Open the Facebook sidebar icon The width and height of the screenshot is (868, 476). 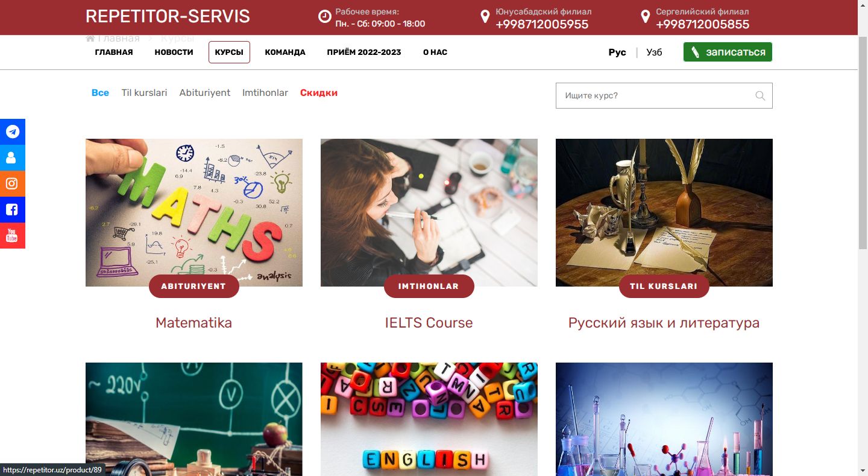(x=12, y=209)
